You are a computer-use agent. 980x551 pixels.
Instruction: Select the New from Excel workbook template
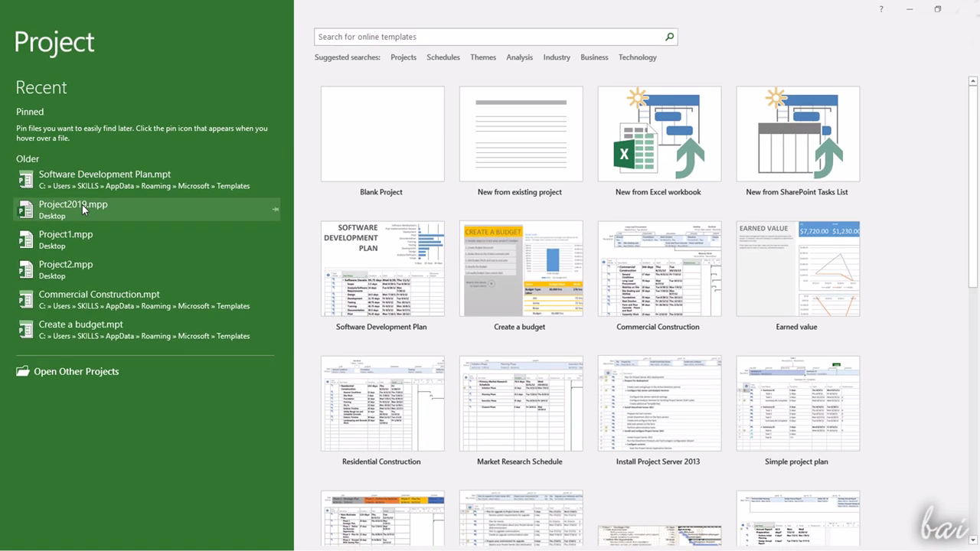[658, 134]
